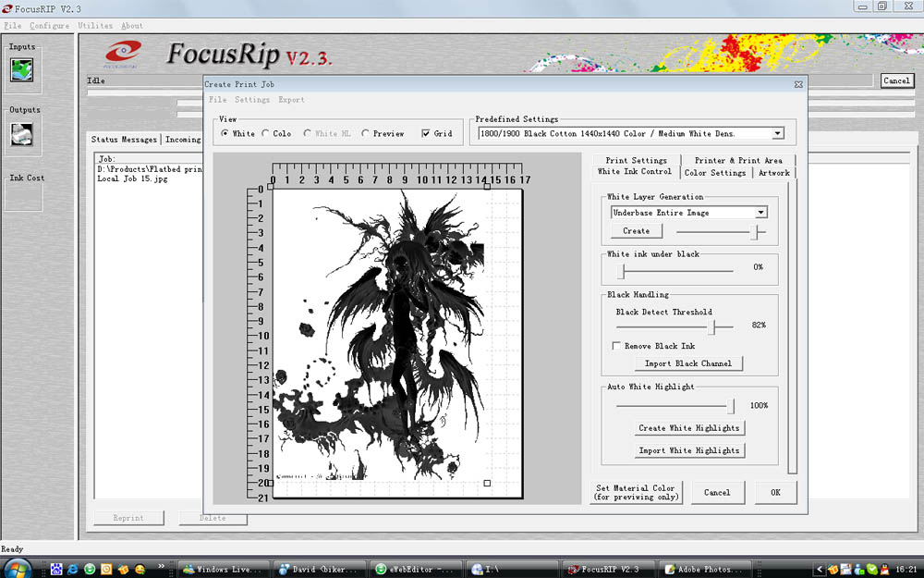The width and height of the screenshot is (924, 578).
Task: Switch to David Biker taskbar window
Action: click(x=319, y=569)
